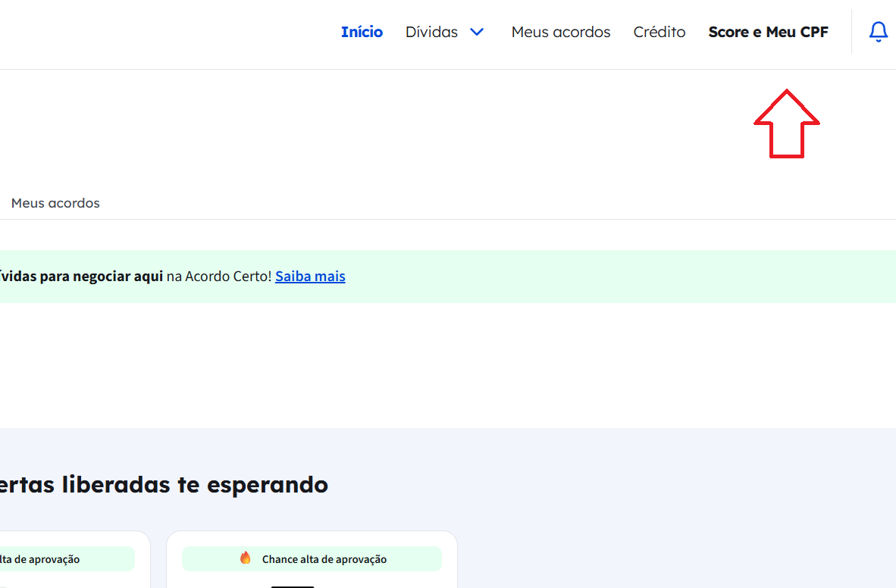Open Score e Meu CPF

click(768, 32)
